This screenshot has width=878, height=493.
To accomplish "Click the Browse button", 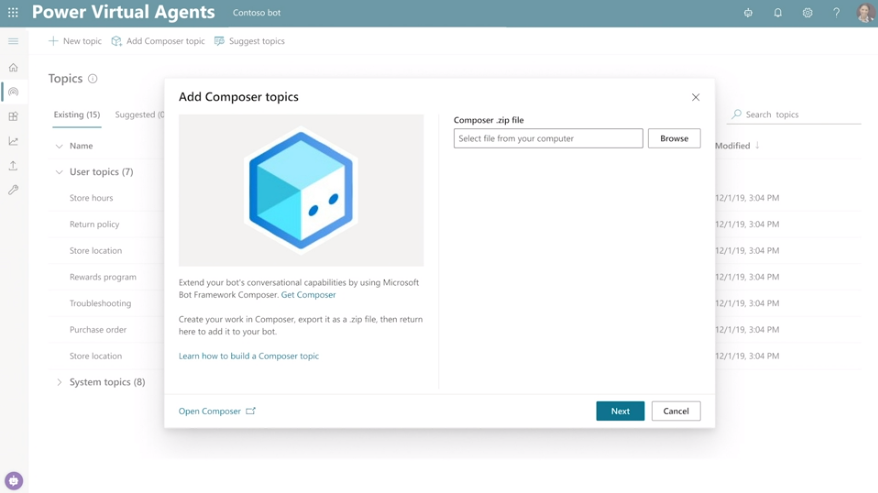I will click(674, 138).
